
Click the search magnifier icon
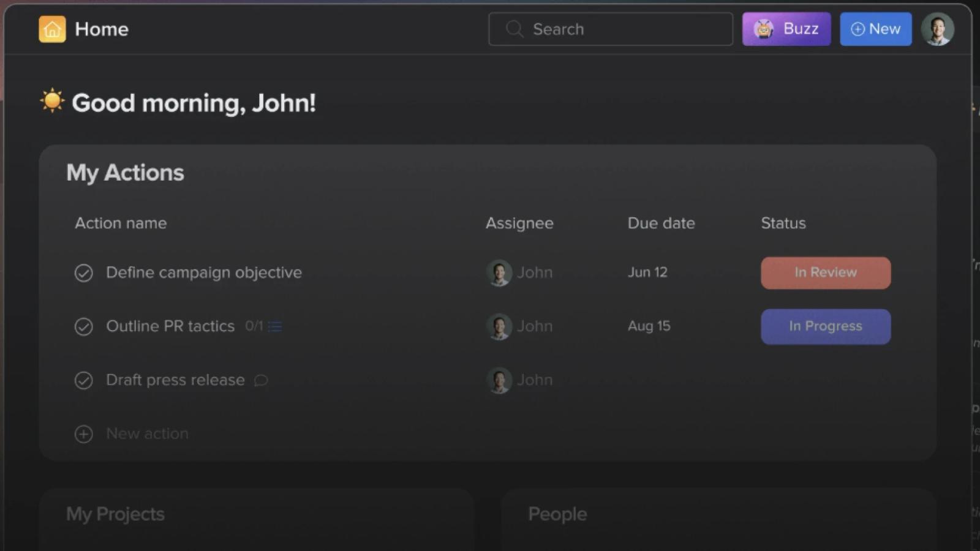514,29
